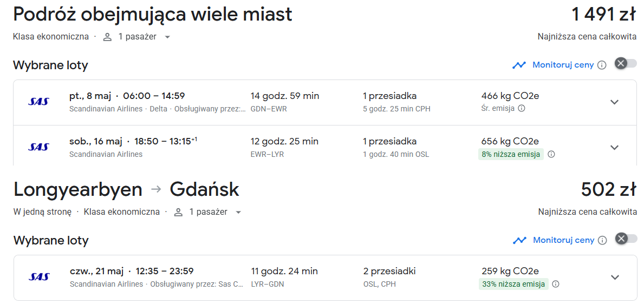Click info icon next to 33% niższa emisja
The width and height of the screenshot is (644, 304).
556,284
